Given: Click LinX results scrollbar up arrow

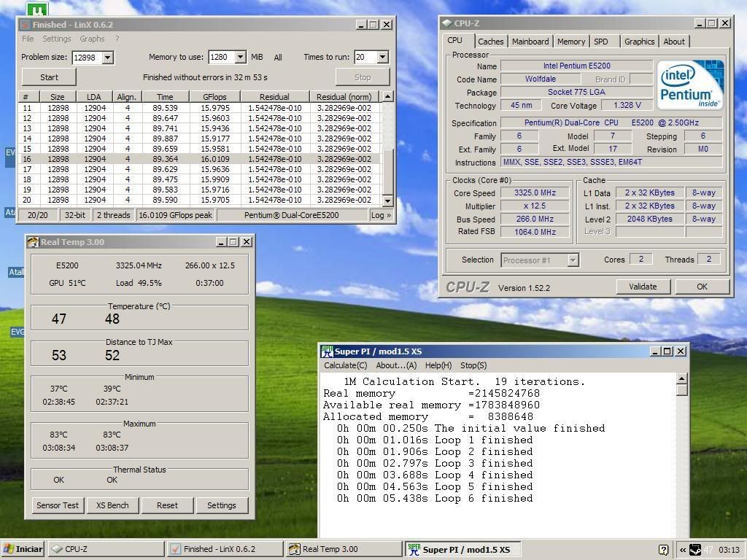Looking at the screenshot, I should tap(388, 97).
